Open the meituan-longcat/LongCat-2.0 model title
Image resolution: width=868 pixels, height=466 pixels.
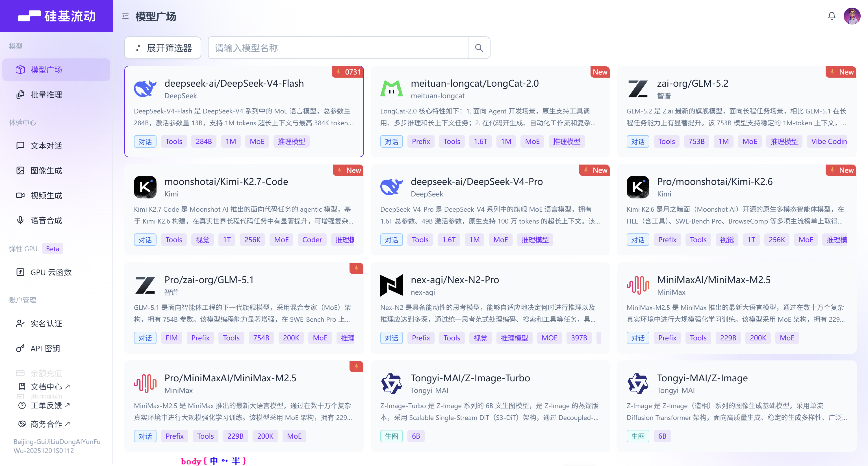point(474,83)
